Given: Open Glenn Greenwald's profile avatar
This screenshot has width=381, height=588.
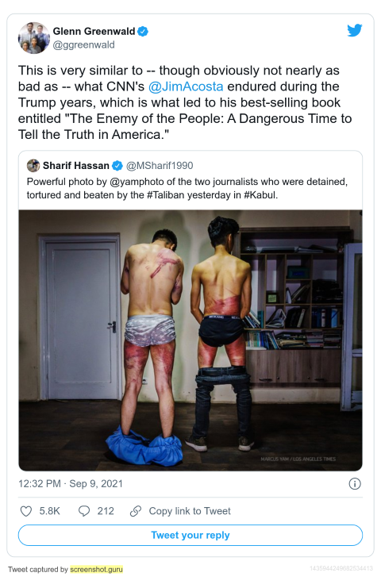Looking at the screenshot, I should (x=34, y=38).
